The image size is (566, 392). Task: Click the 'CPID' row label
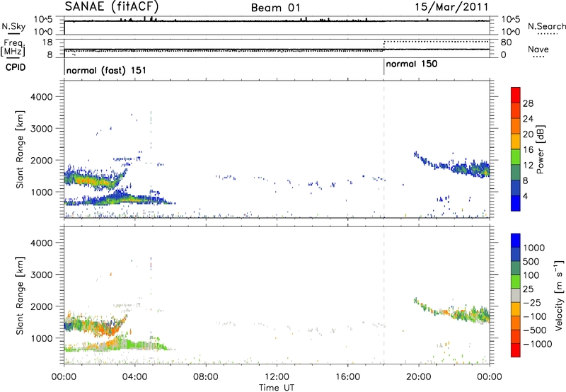pos(16,67)
